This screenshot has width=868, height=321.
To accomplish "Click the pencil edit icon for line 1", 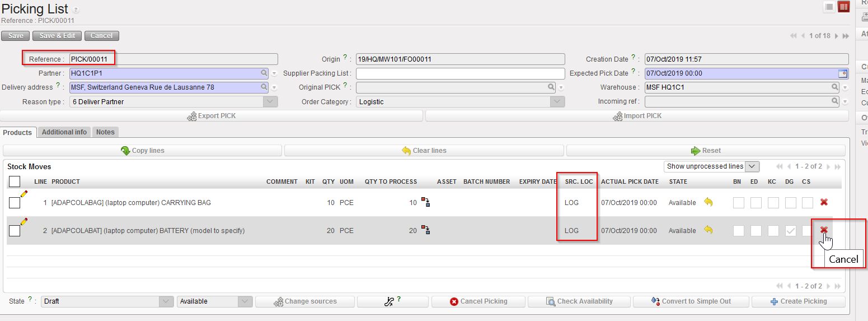I will pyautogui.click(x=24, y=193).
